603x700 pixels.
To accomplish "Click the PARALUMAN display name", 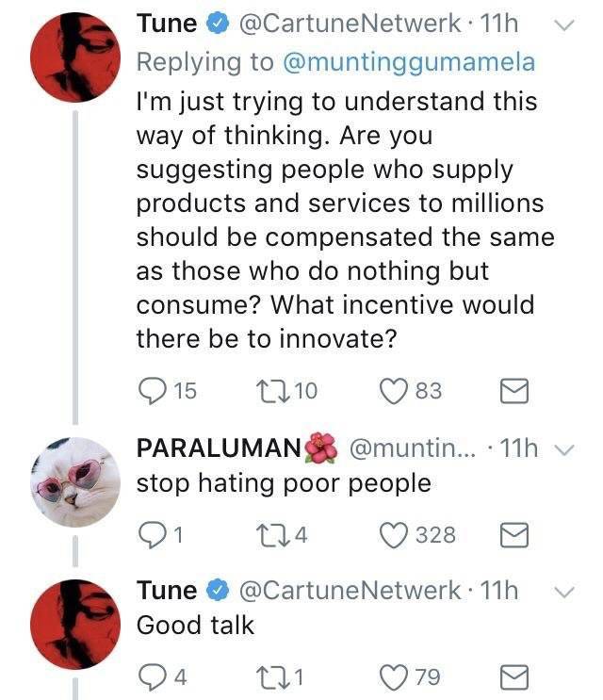I will (219, 448).
